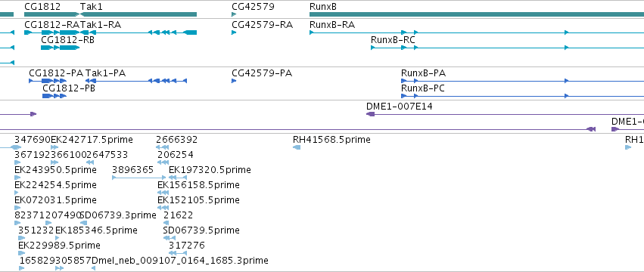Screen dimensions: 644x272
Task: Select the CG42579 gene arrow glyph
Action: pos(234,14)
